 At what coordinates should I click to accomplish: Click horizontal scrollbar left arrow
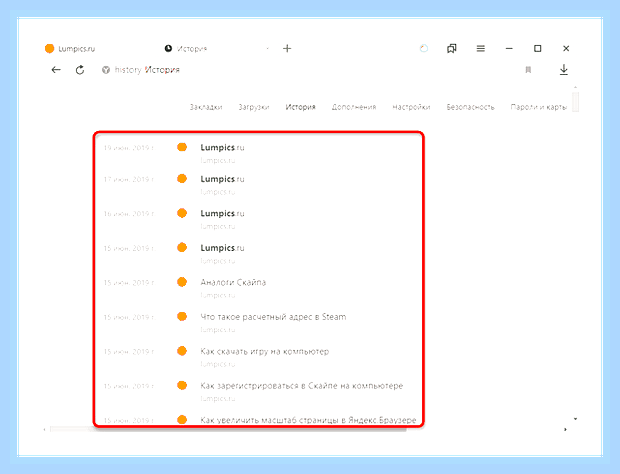[x=45, y=429]
